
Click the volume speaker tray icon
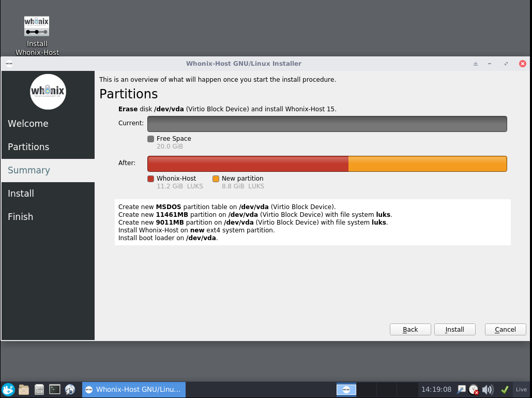point(488,390)
